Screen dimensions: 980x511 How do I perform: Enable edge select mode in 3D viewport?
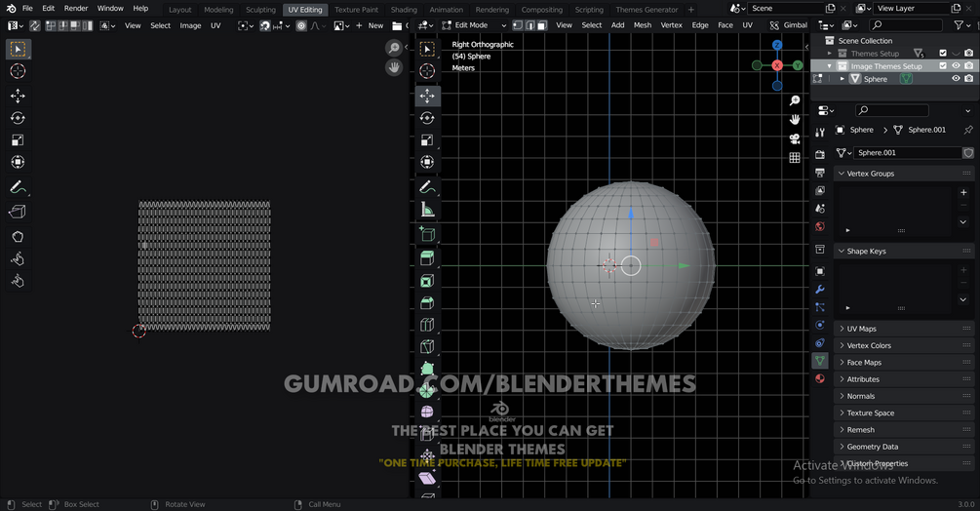pos(530,25)
